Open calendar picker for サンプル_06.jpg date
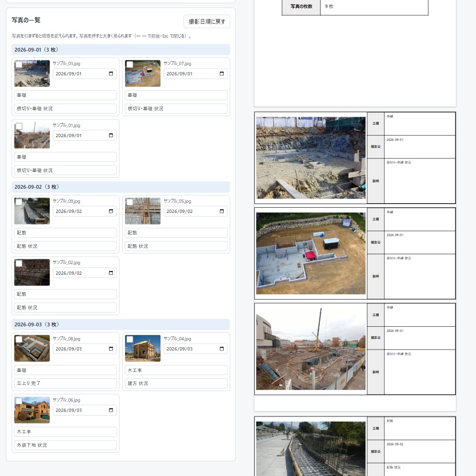Screen dimensions: 476x476 (x=111, y=410)
